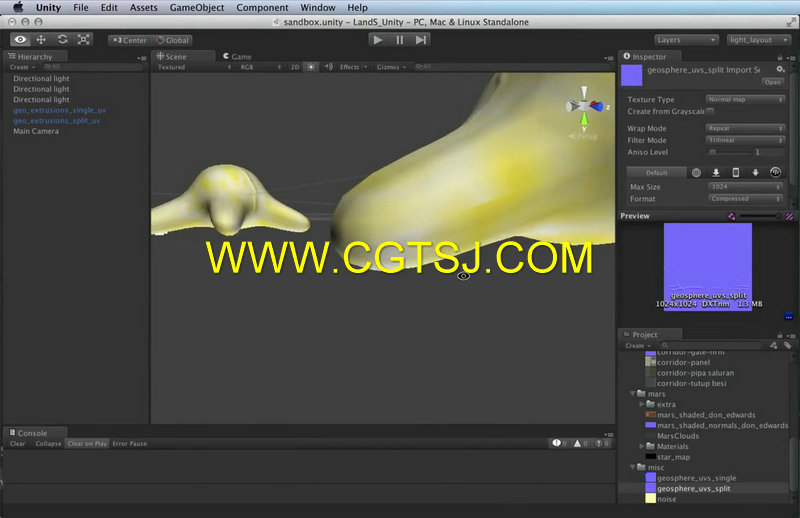Image resolution: width=800 pixels, height=518 pixels.
Task: Select mars_shaded_don_edwards texture
Action: coord(706,415)
